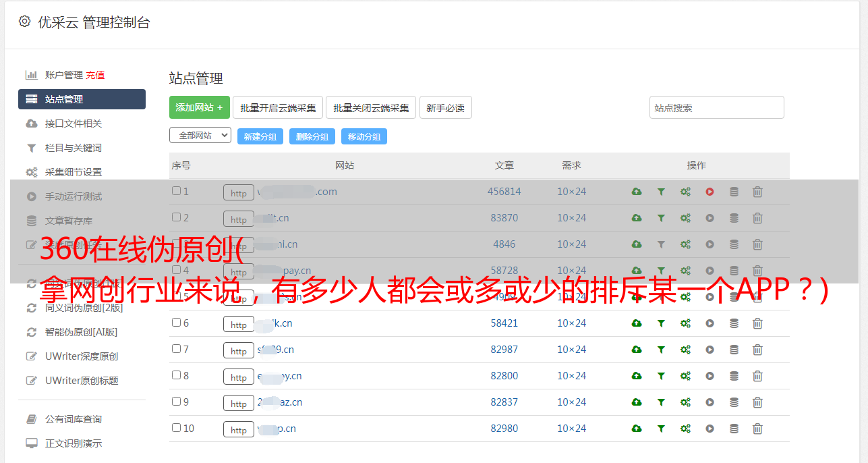Screen dimensions: 868x463
Task: Click the play icon in row 2
Action: [x=710, y=218]
